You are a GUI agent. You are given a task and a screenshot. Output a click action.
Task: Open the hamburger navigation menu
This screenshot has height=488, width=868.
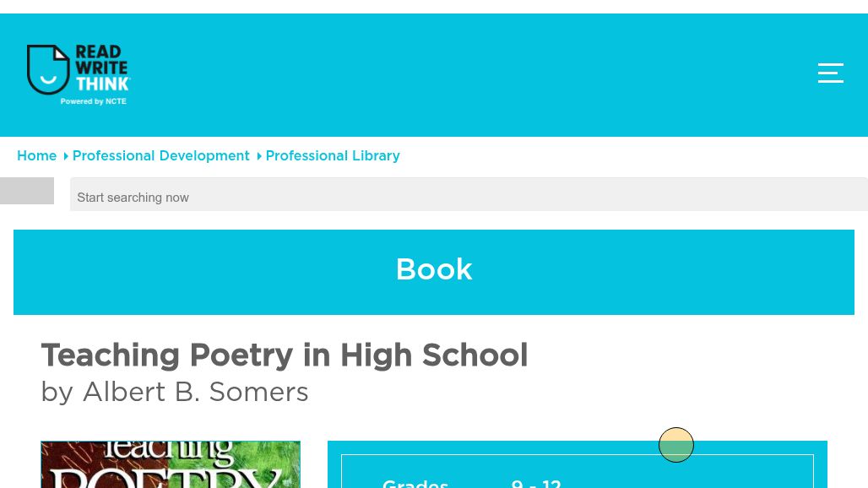830,73
